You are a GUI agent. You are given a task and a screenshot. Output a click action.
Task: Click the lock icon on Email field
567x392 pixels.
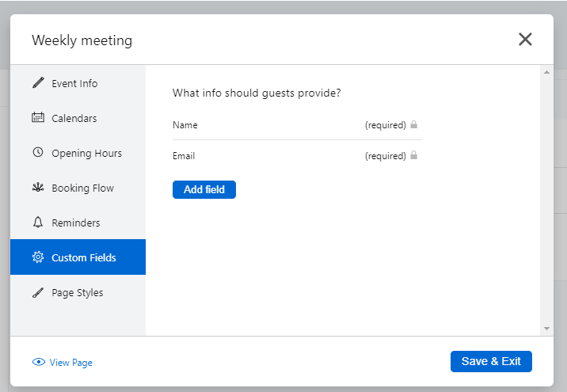(x=414, y=156)
